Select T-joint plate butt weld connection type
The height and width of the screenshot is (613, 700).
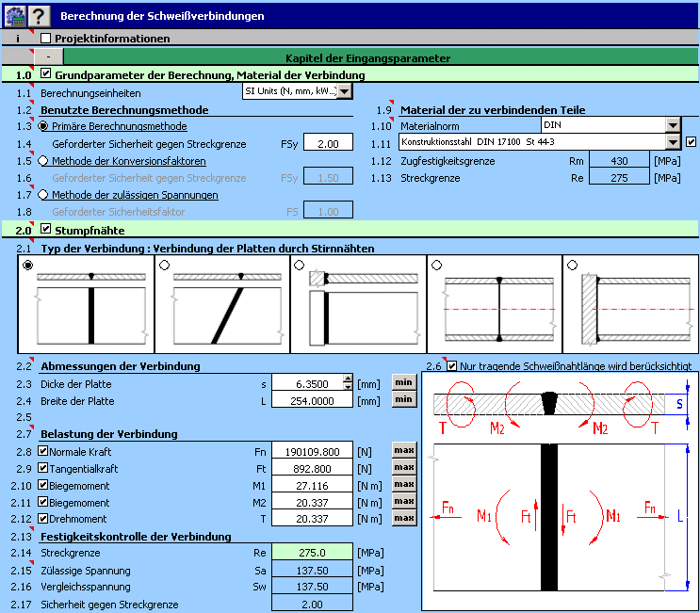pyautogui.click(x=299, y=265)
